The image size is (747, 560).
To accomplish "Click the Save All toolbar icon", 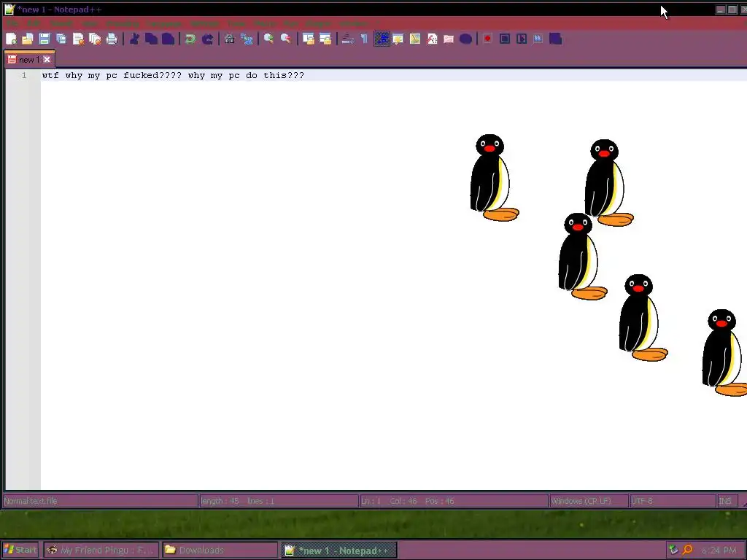I will pyautogui.click(x=61, y=39).
